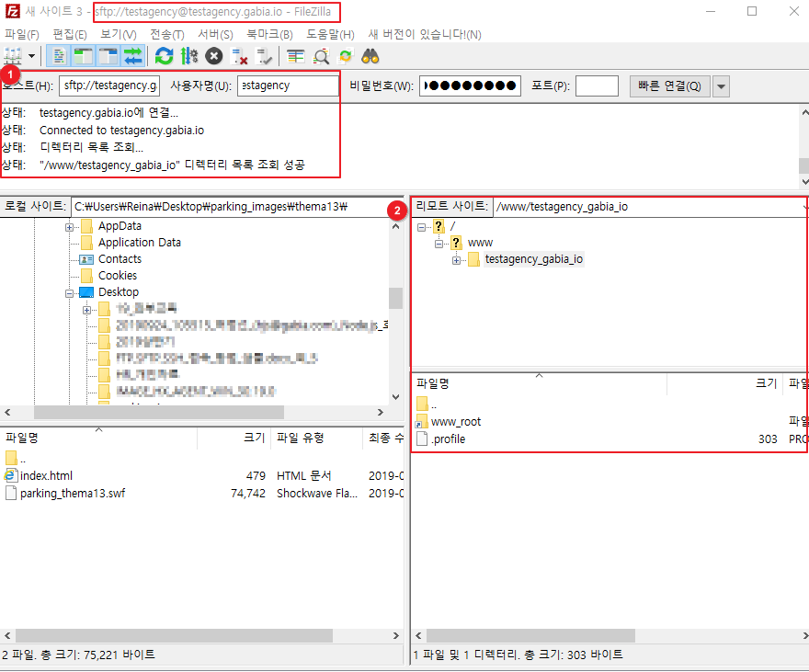Sort local files by 최종 수정 column

tap(382, 438)
